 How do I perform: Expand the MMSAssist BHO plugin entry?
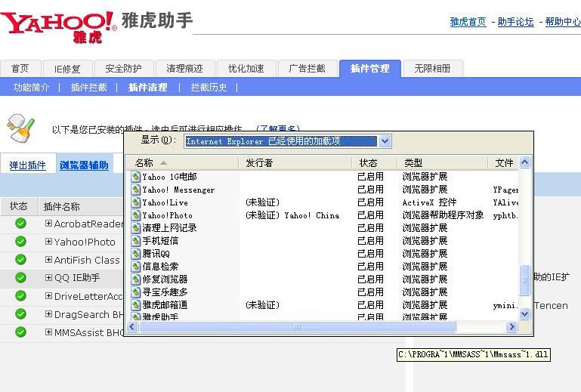[48, 332]
